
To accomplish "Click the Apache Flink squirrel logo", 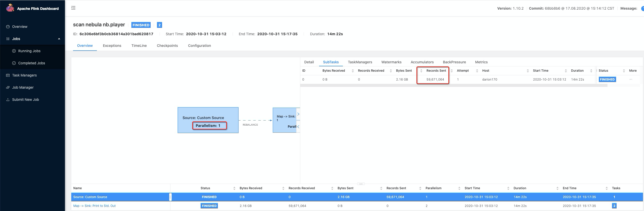I will [x=10, y=8].
